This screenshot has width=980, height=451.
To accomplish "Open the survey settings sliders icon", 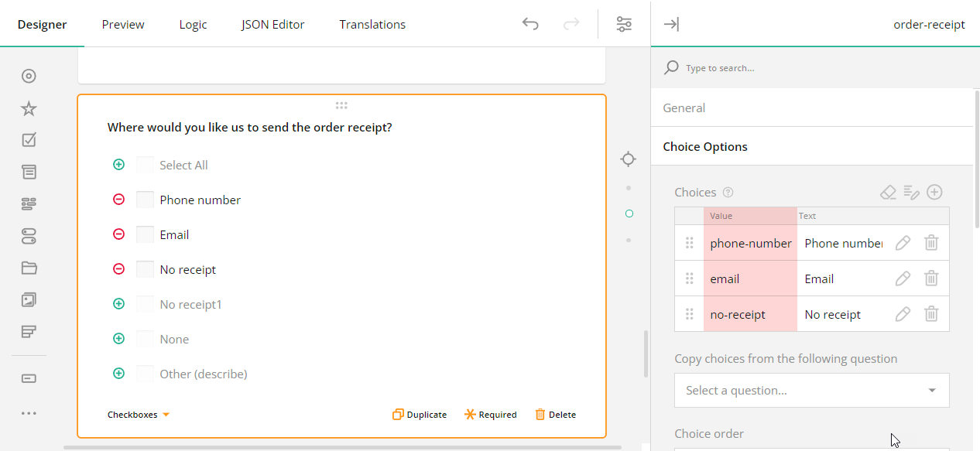I will [x=624, y=24].
